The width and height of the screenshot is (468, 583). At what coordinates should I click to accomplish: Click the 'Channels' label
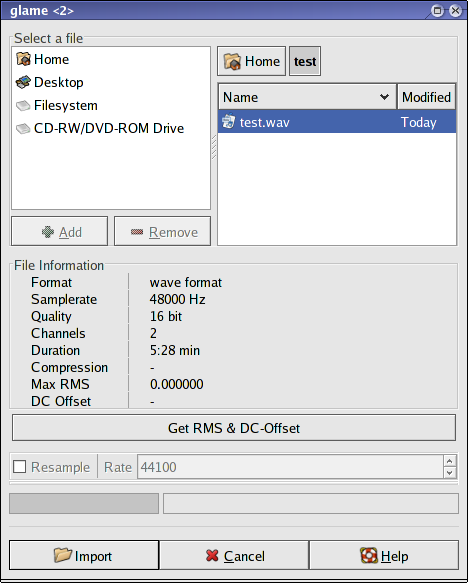point(58,333)
